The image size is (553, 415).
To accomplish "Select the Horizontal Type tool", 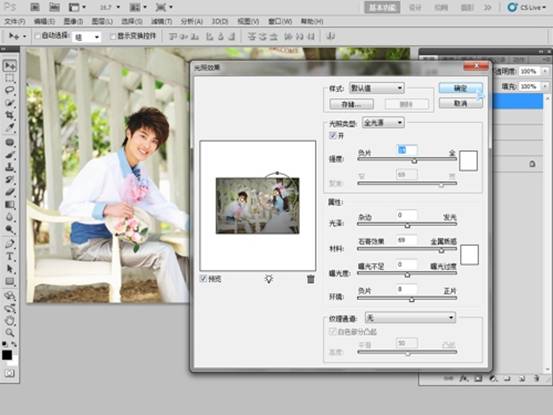I will point(10,256).
